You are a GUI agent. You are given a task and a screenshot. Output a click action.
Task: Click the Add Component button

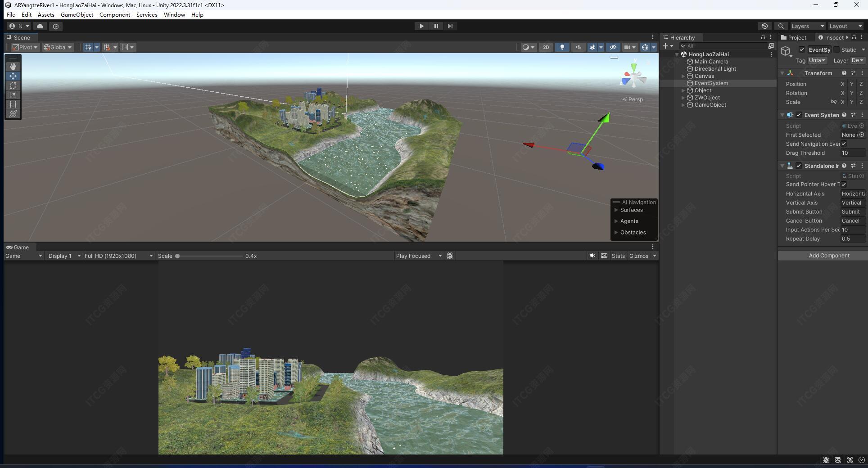(x=828, y=256)
